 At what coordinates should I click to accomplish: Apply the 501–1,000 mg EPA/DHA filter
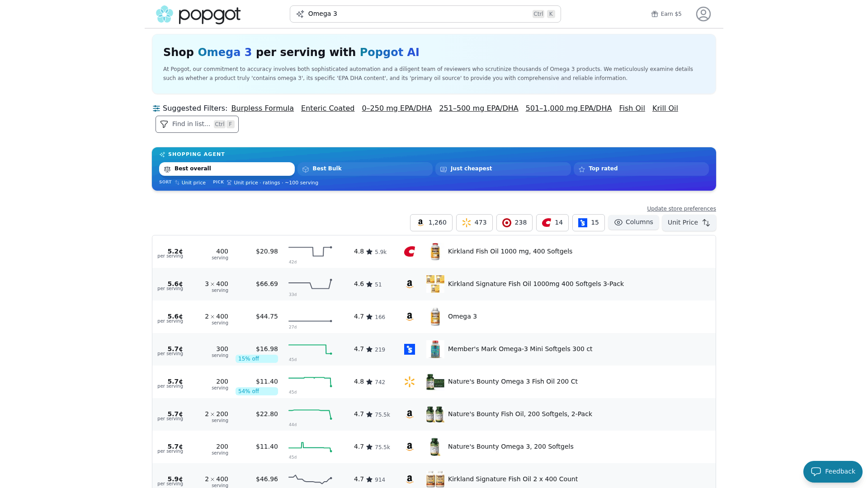click(x=569, y=108)
